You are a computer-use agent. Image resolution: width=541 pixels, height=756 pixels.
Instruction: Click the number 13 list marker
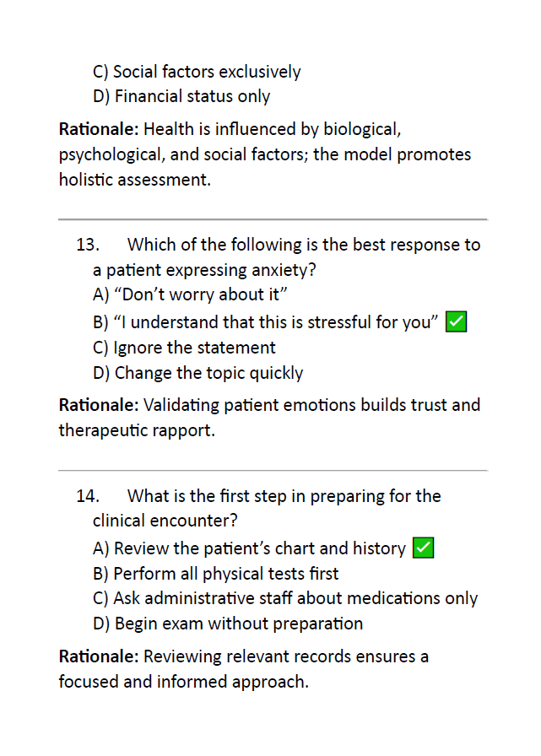pyautogui.click(x=88, y=245)
